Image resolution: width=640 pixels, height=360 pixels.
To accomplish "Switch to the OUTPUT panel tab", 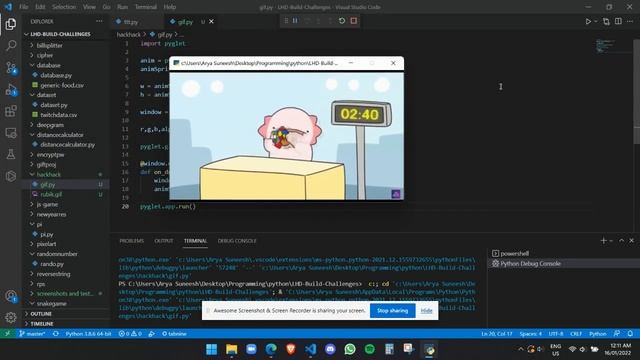I will point(164,241).
